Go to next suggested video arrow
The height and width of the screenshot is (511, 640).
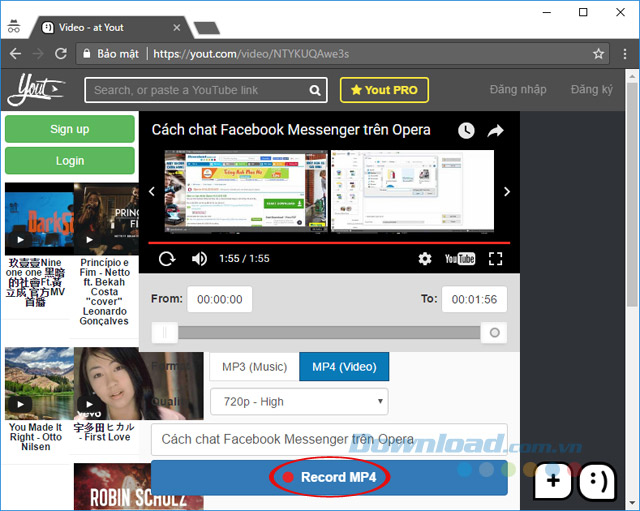click(507, 191)
